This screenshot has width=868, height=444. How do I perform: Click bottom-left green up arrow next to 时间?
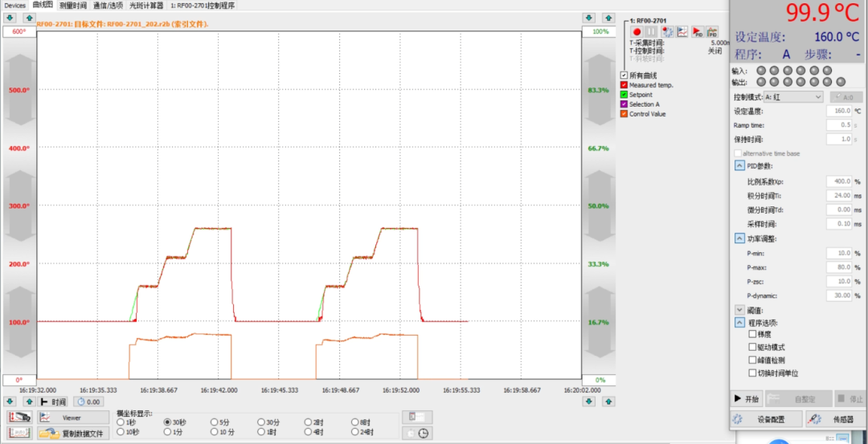[30, 401]
